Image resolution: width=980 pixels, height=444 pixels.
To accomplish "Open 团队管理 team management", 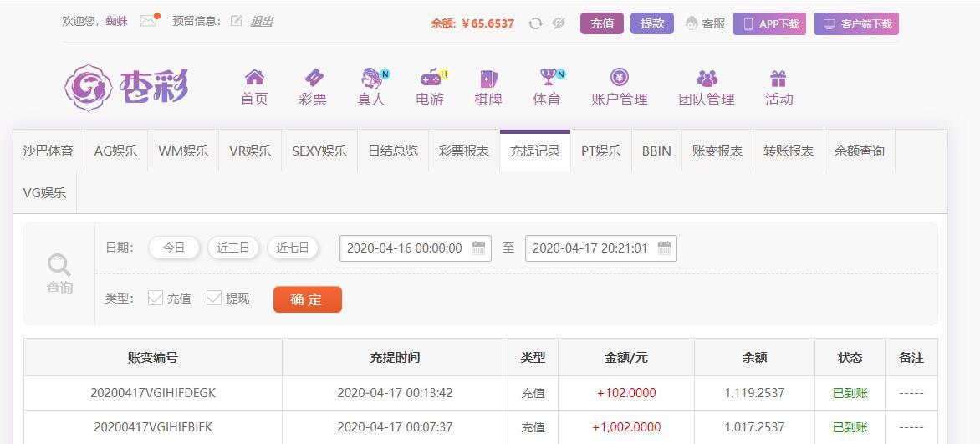I will [x=707, y=87].
